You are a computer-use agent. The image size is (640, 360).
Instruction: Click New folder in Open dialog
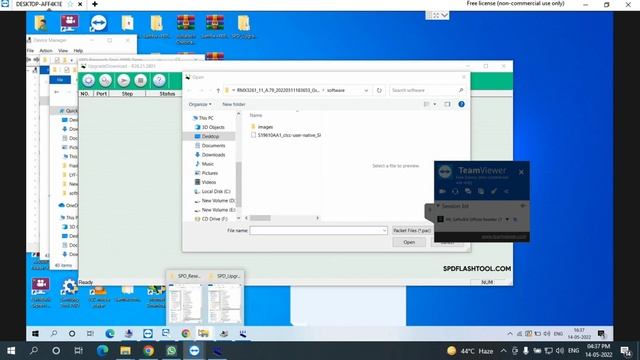pyautogui.click(x=233, y=104)
